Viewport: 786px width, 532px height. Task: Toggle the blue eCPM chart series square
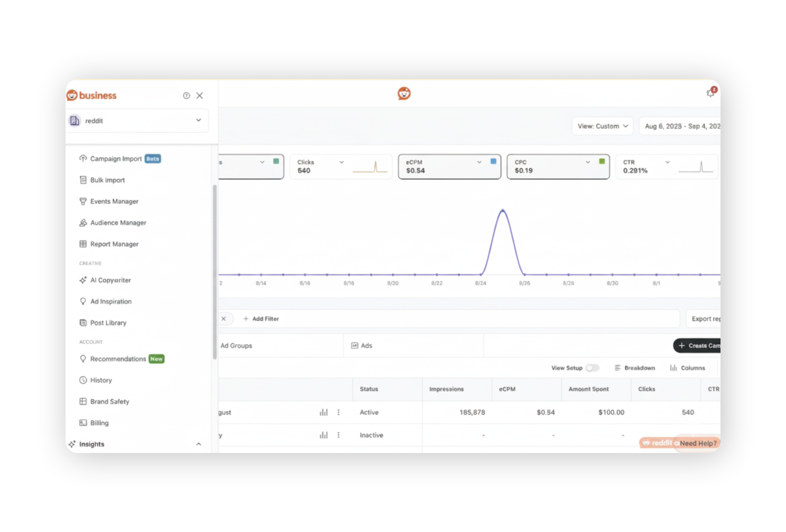coord(493,162)
